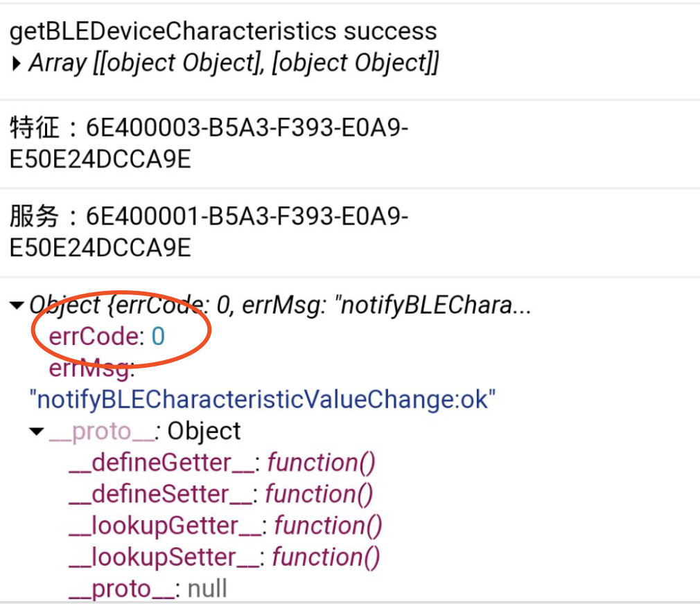Viewport: 700px width, 604px height.
Task: Expand the Array object Object entry
Action: tap(17, 64)
